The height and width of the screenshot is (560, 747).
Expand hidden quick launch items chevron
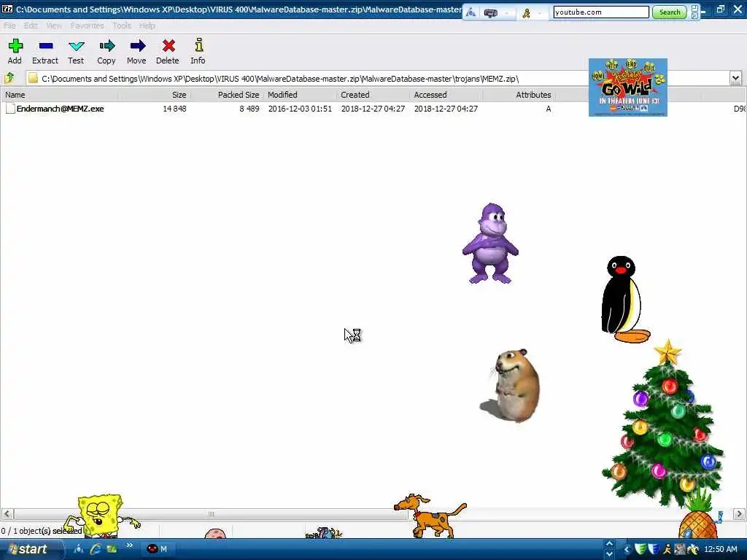[x=130, y=545]
